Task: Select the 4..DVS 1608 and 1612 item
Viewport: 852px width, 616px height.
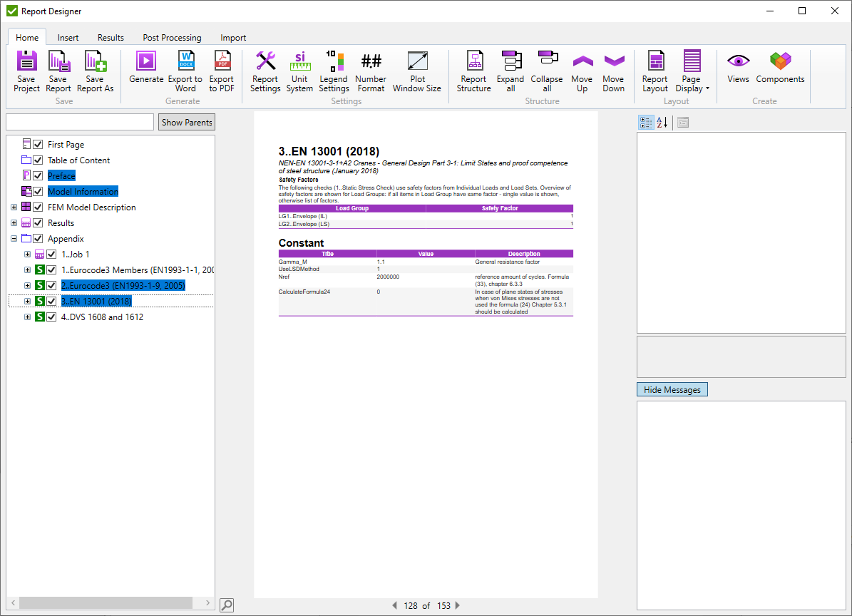Action: [102, 317]
